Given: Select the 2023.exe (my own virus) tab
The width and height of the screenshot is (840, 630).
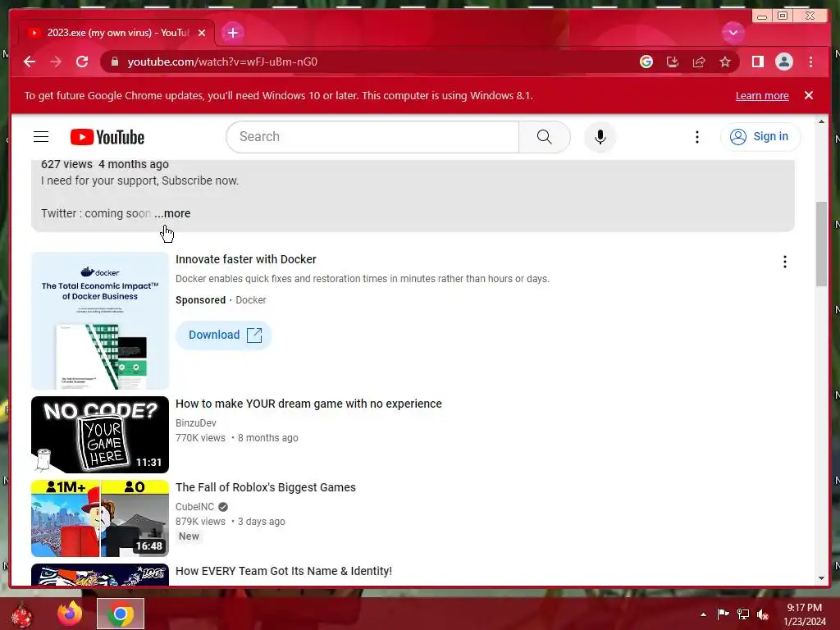Looking at the screenshot, I should click(116, 33).
